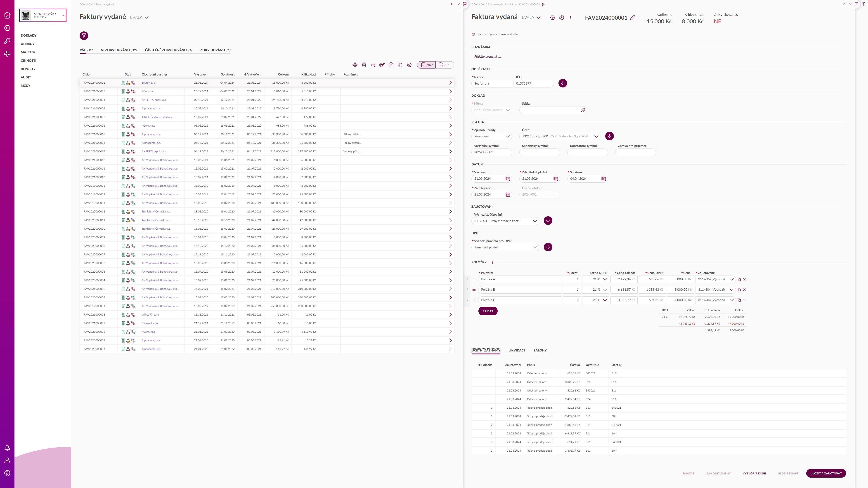
Task: Open invoice detail settings hexagon icon
Action: coord(552,17)
